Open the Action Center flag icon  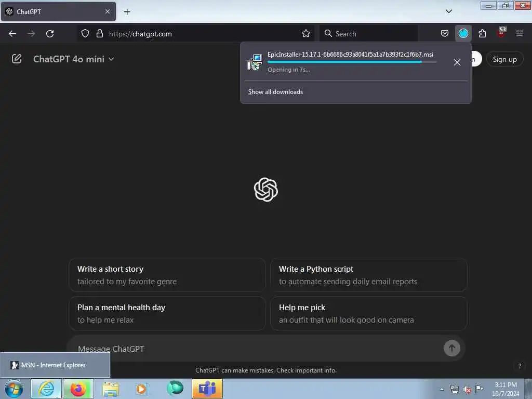point(479,389)
